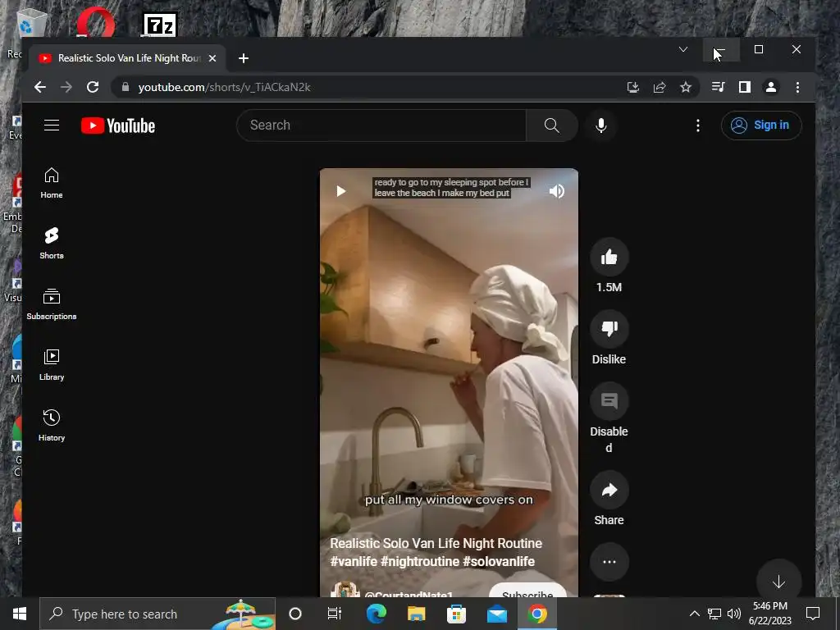Close the YouTube tab

pos(212,58)
